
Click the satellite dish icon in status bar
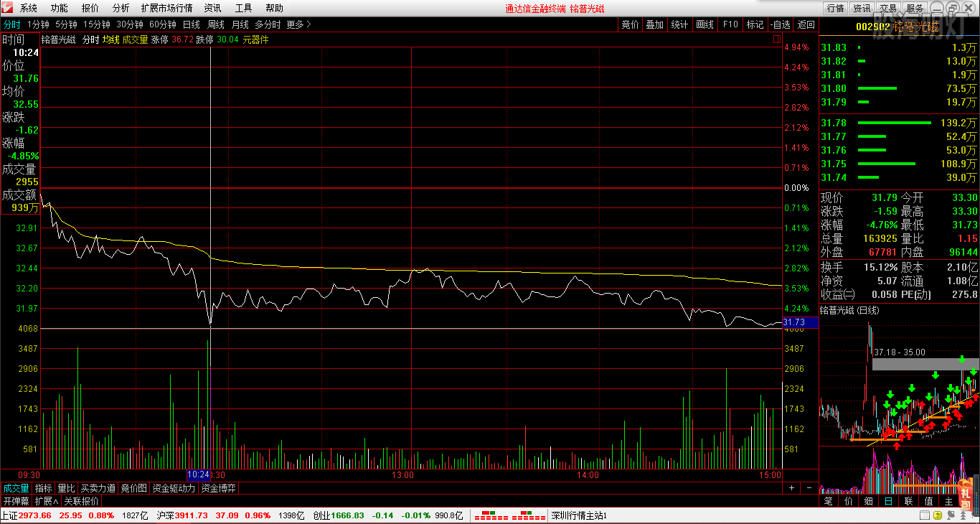[x=951, y=515]
